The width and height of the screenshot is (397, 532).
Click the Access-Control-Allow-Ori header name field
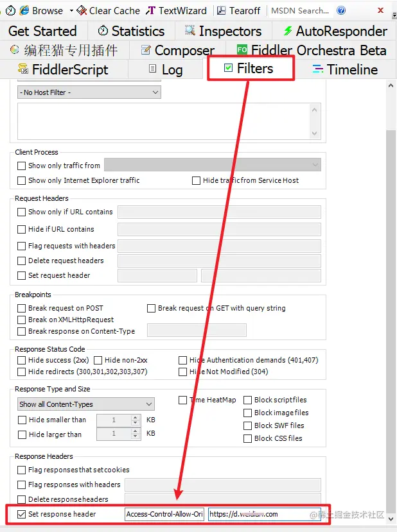pyautogui.click(x=164, y=514)
